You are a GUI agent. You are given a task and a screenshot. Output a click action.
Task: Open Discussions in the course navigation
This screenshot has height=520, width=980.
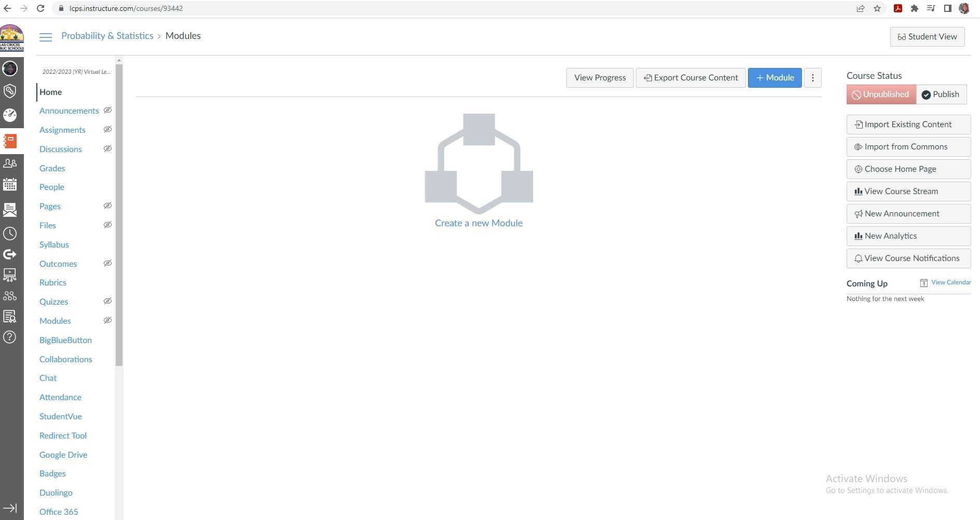click(61, 149)
